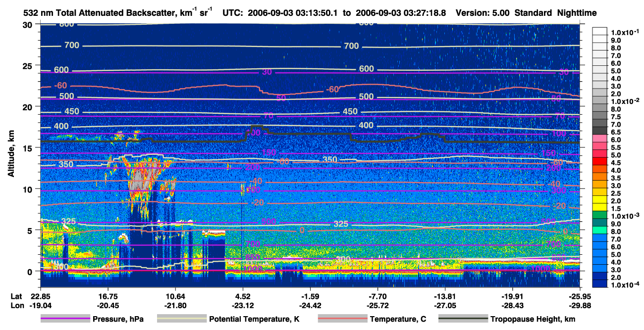Click the altitude axis tick '15'

(28, 147)
